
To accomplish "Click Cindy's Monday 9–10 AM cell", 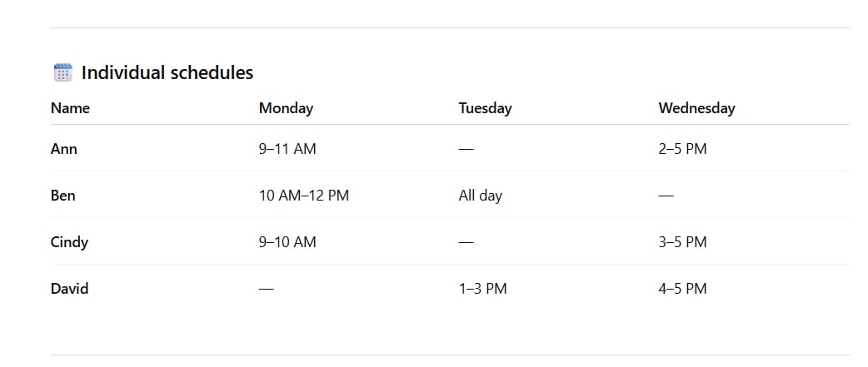I will click(x=288, y=242).
